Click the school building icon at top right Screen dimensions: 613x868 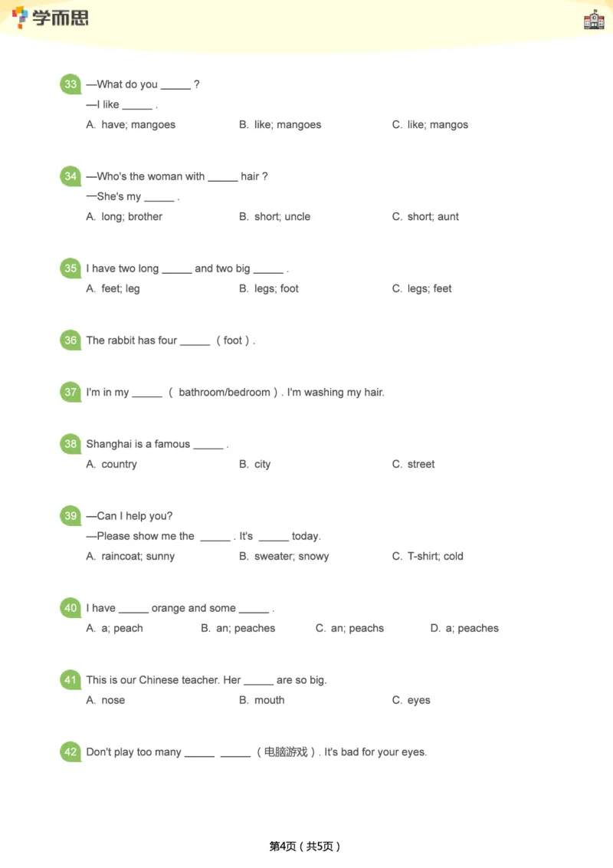tap(594, 20)
